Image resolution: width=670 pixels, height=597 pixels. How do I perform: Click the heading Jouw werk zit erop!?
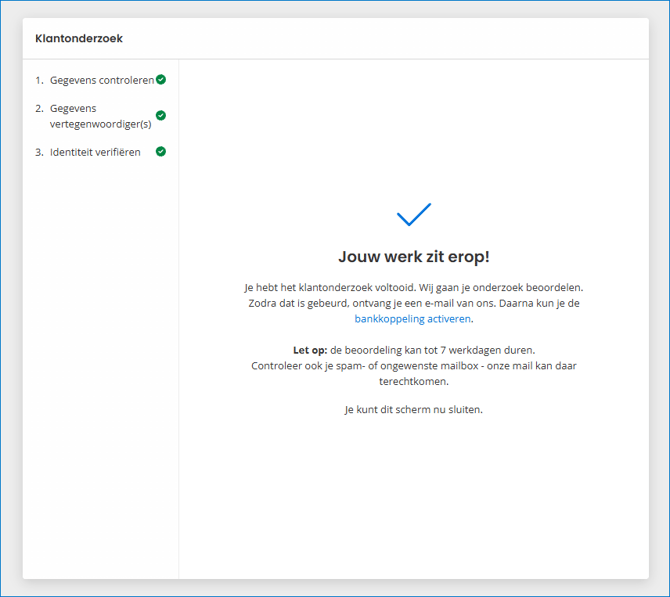[x=413, y=256]
